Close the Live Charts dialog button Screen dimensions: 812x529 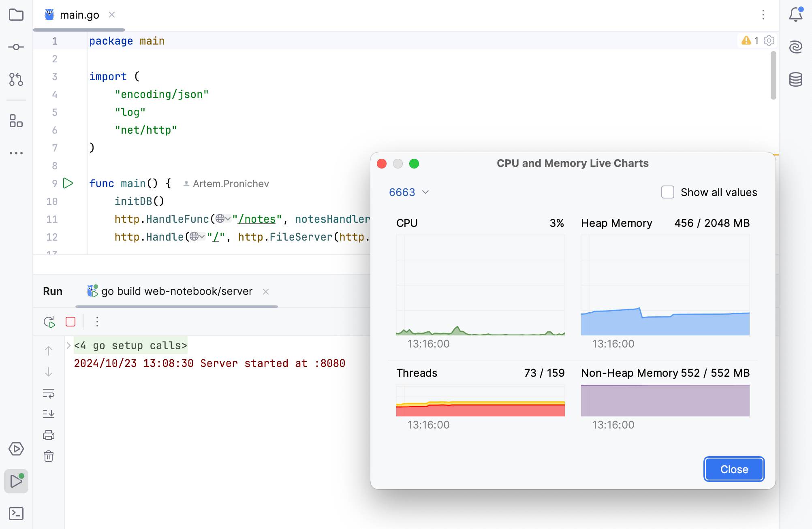click(x=734, y=469)
